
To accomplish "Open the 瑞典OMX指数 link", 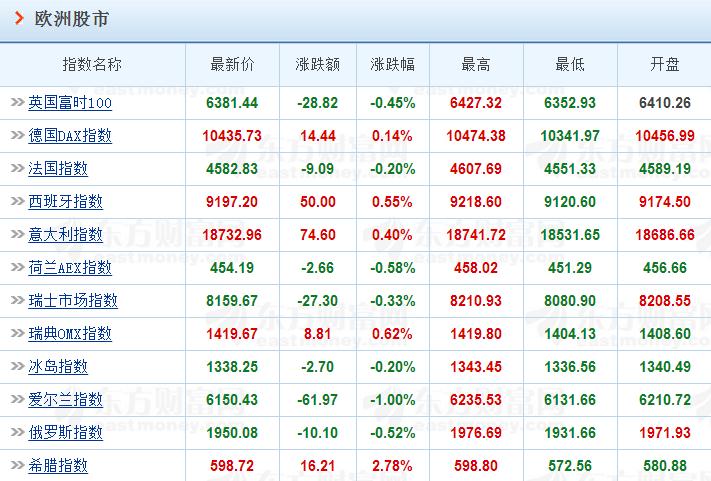I will 70,334.
